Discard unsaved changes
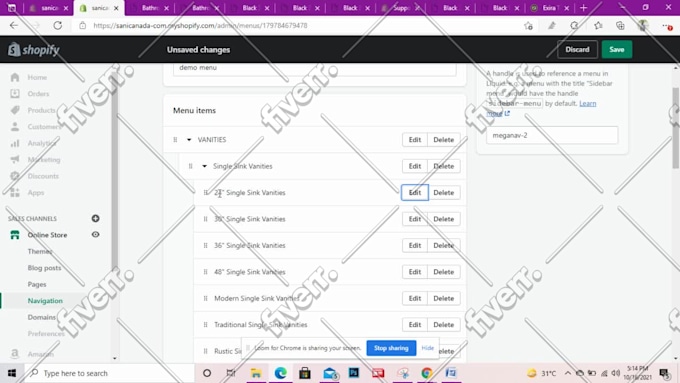680x383 pixels. [577, 49]
